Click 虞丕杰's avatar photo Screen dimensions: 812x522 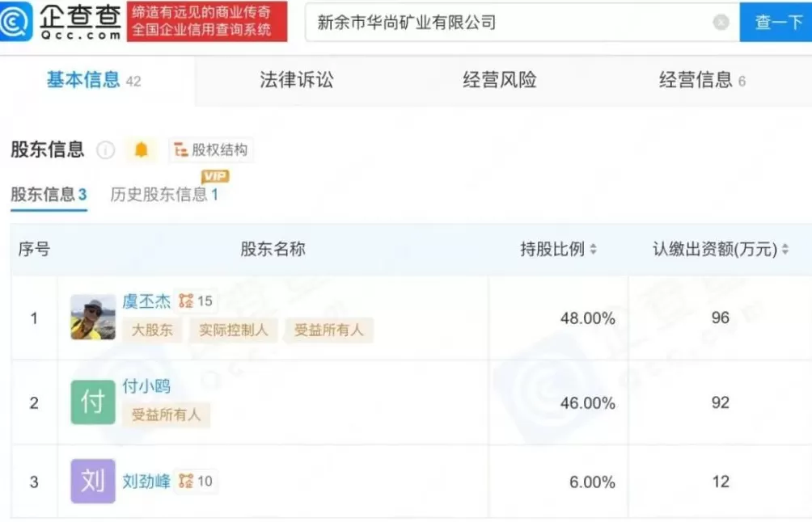91,318
